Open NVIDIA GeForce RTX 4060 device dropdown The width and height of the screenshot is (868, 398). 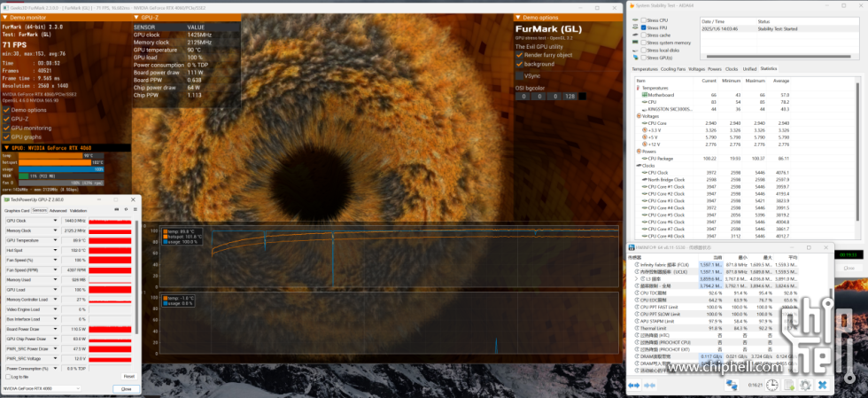[43, 388]
